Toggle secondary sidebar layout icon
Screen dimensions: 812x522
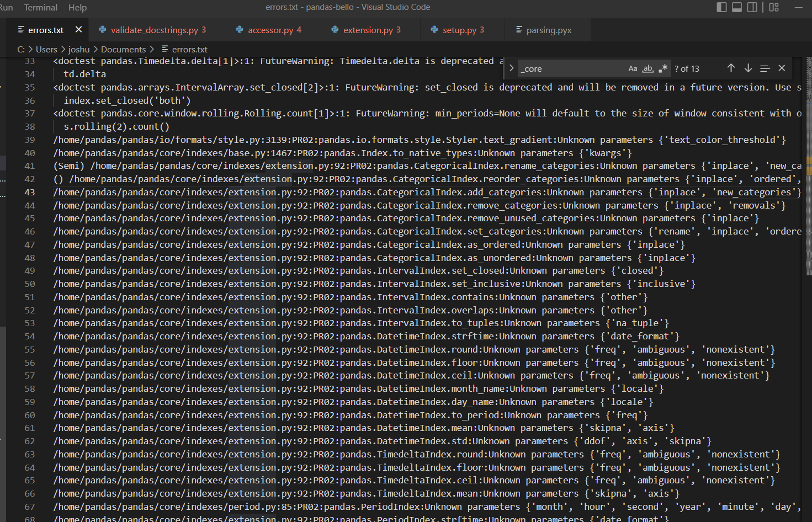click(752, 7)
